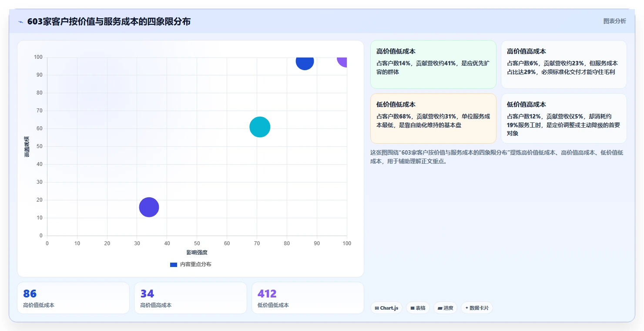Click the 内容重点分布 legend label

(x=196, y=264)
